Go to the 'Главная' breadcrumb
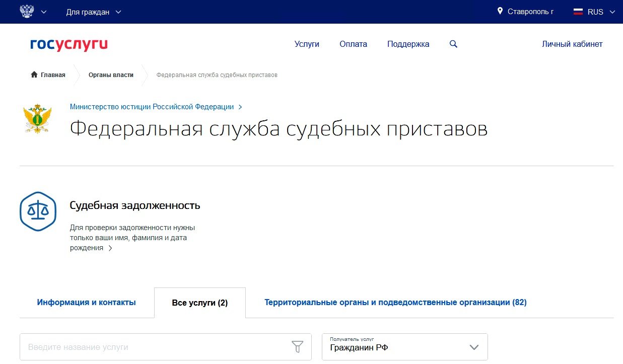The image size is (623, 364). 53,75
